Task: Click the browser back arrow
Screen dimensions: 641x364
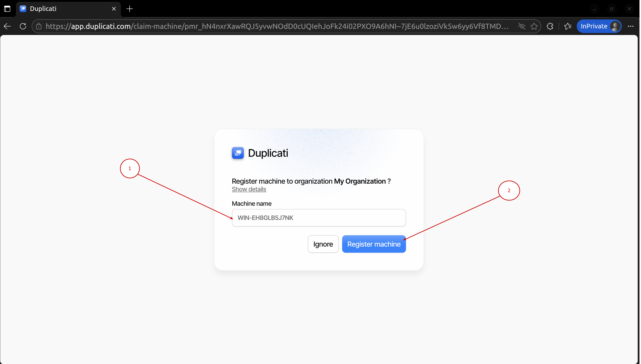Action: [7, 26]
